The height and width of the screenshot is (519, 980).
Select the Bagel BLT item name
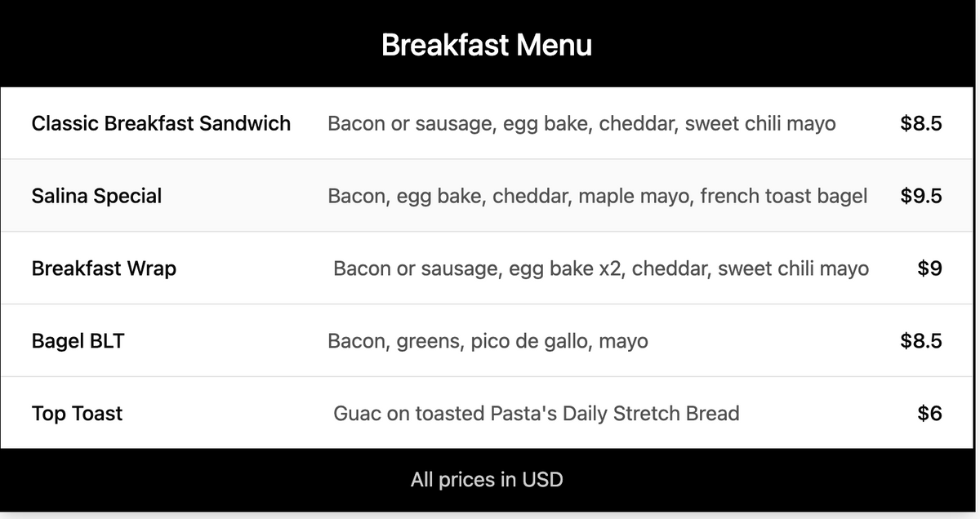coord(78,340)
